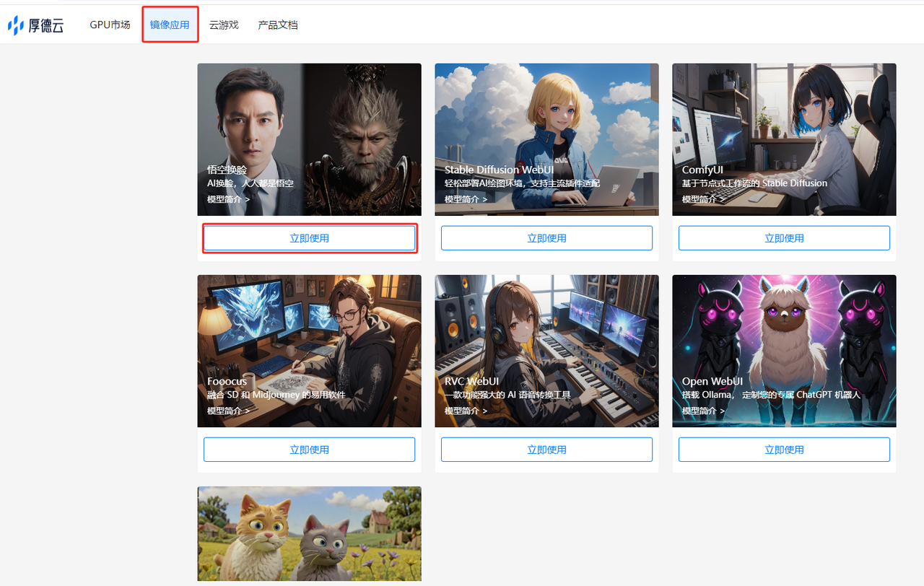Click 立即使用 under Open WebUI
924x586 pixels.
(784, 450)
